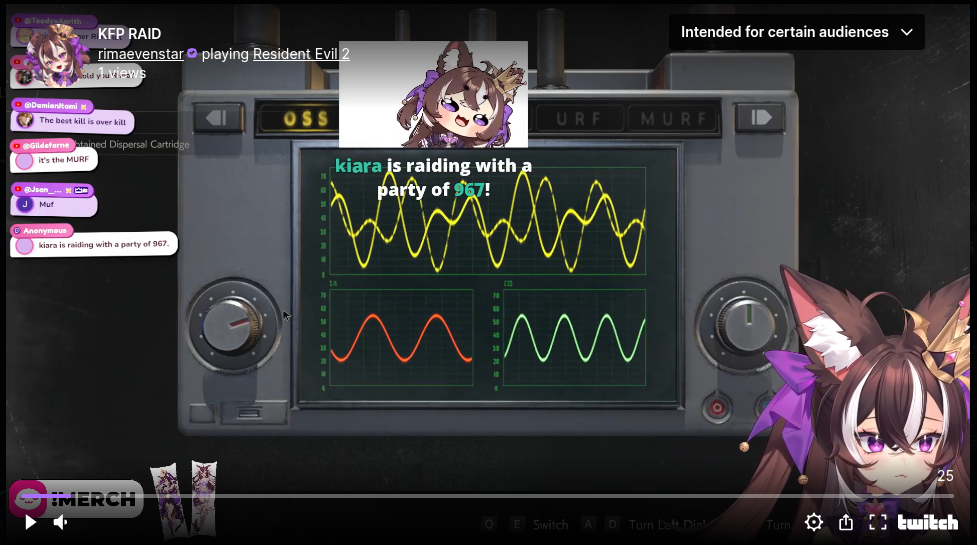Viewport: 977px width, 545px height.
Task: Click the share icon
Action: 846,522
